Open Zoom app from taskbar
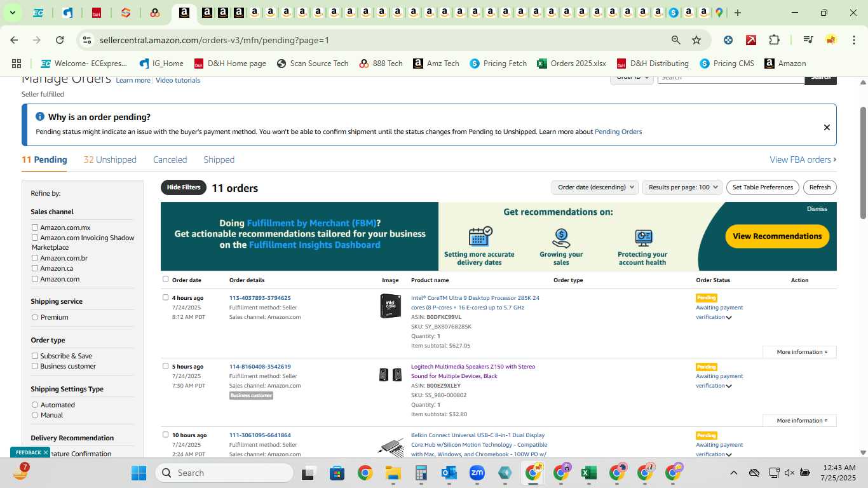Image resolution: width=868 pixels, height=488 pixels. pyautogui.click(x=477, y=473)
